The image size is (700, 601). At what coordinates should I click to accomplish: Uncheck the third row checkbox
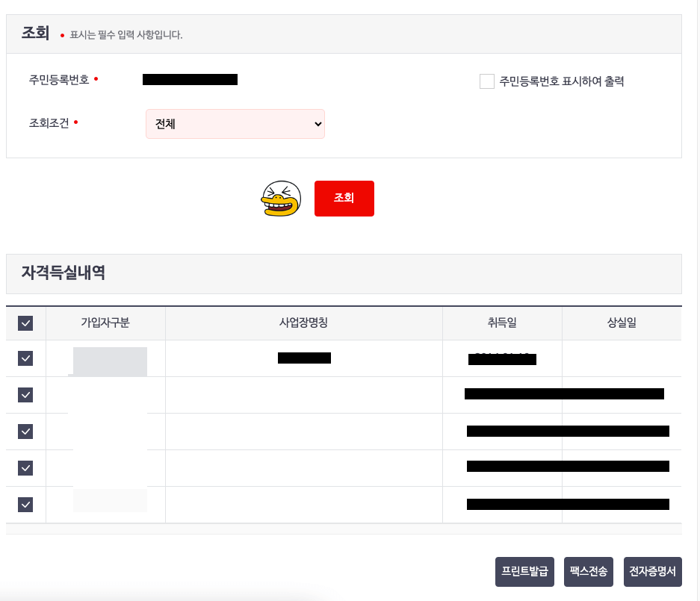click(25, 432)
